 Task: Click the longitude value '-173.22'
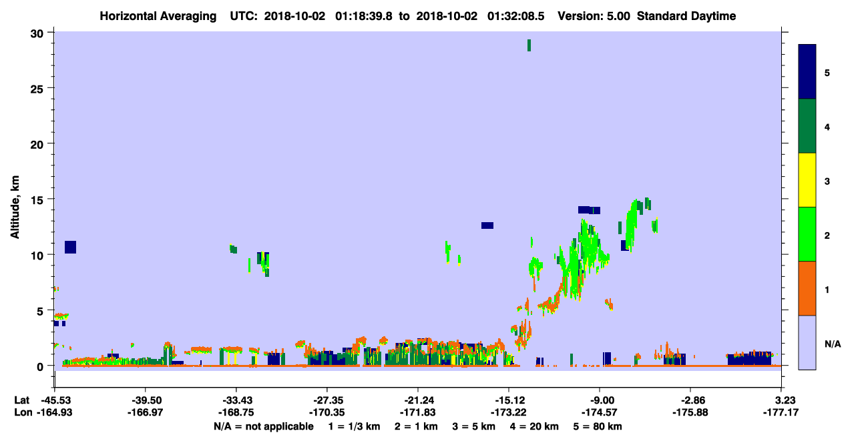point(509,412)
